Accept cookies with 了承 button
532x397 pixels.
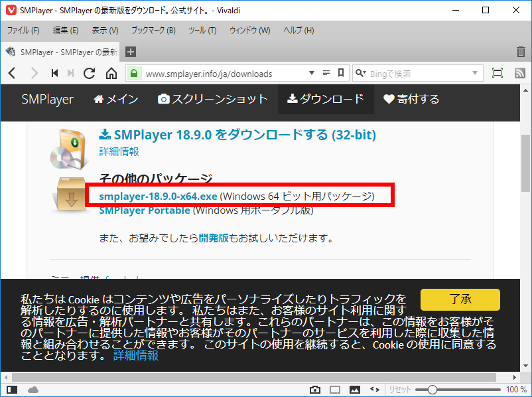point(460,299)
